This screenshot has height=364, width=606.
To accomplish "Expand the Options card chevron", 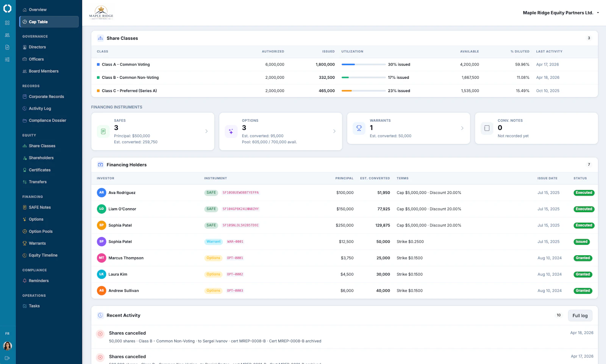I will click(334, 131).
